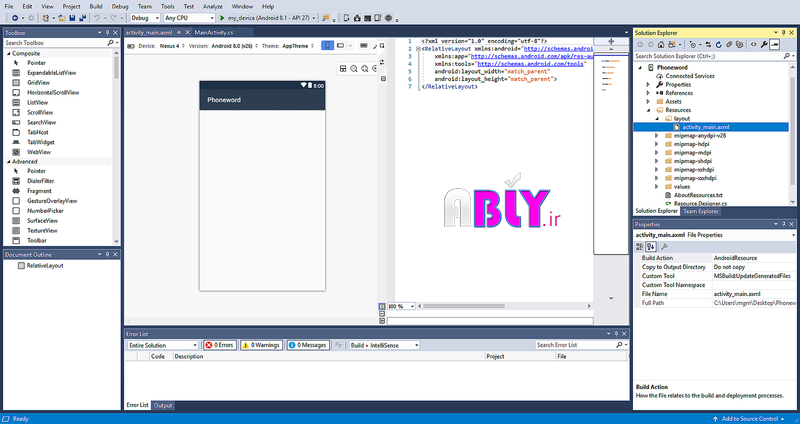Change the Android 8.0 (v26) version selector
Screen dimensions: 800x424
pyautogui.click(x=234, y=46)
